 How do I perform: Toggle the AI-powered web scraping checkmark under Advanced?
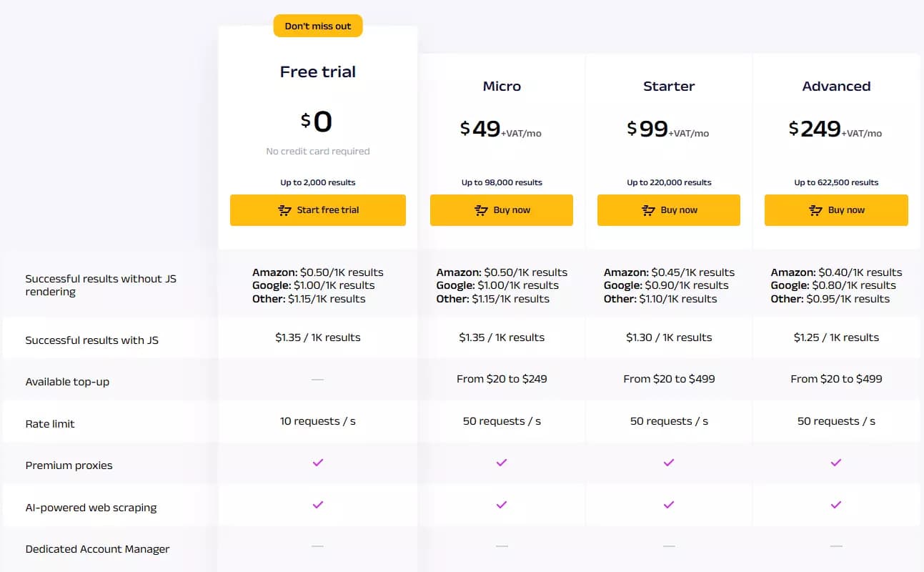pyautogui.click(x=835, y=504)
